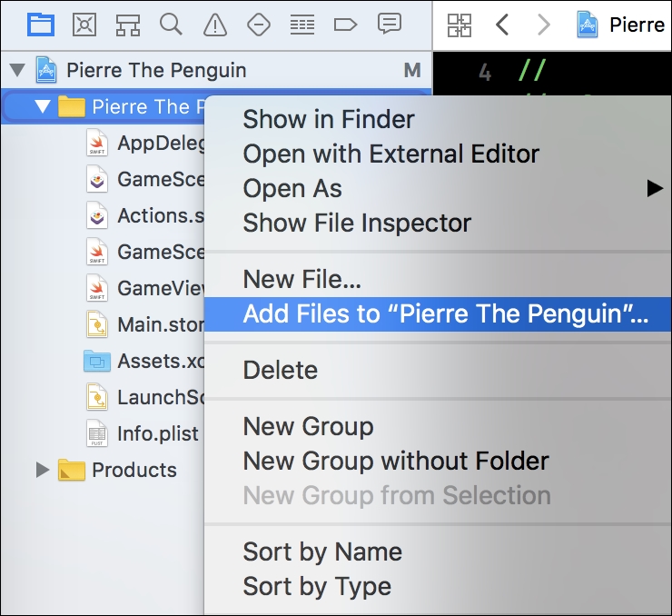Open the Breakpoint navigator tag icon
The height and width of the screenshot is (616, 672).
[x=345, y=25]
